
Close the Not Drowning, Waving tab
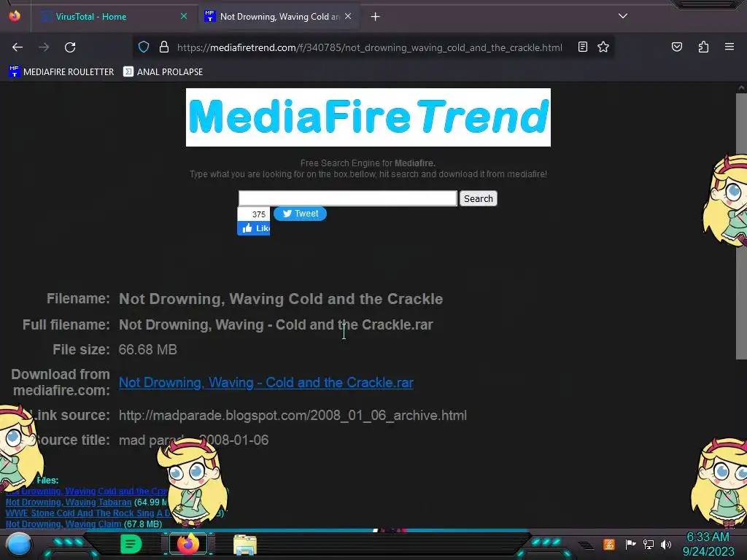[348, 16]
